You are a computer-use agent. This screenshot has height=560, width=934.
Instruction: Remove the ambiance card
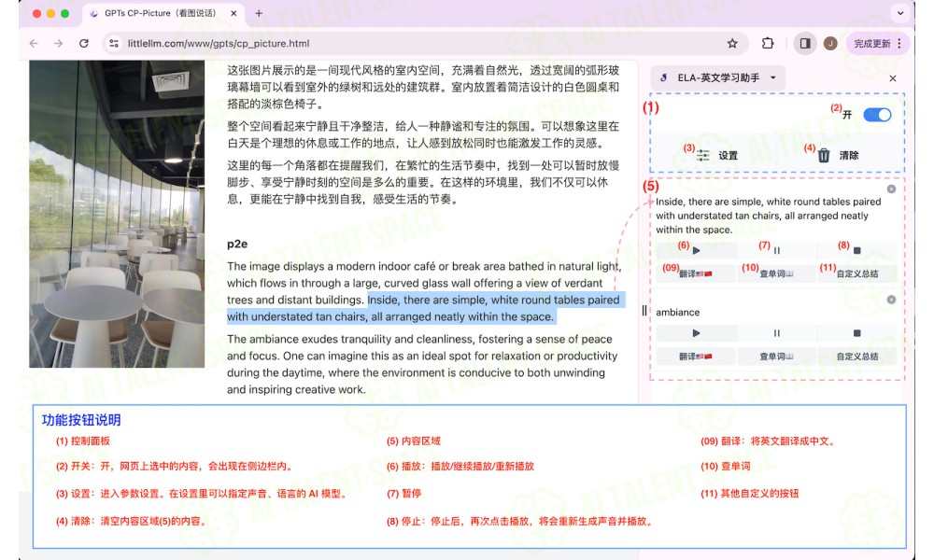tap(891, 300)
